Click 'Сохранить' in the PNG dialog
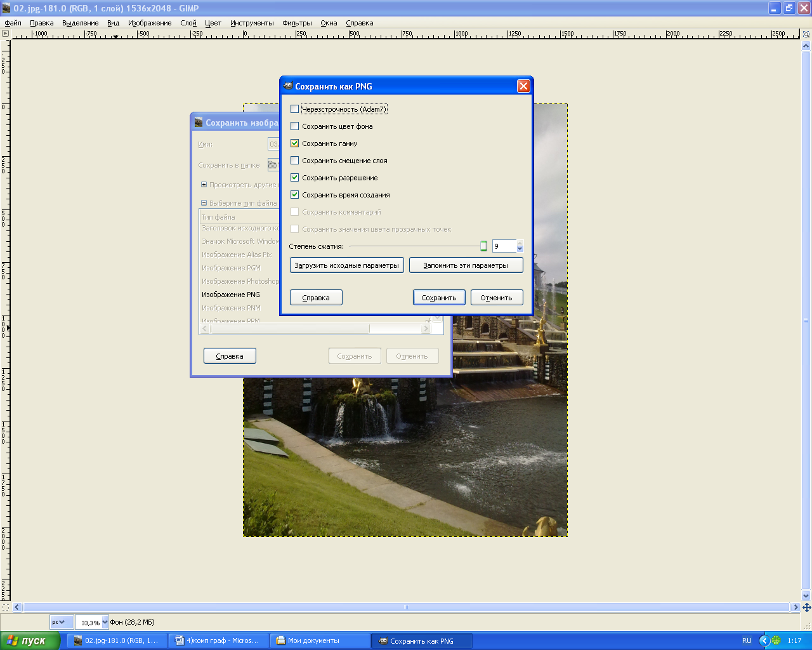Image resolution: width=812 pixels, height=650 pixels. (439, 298)
